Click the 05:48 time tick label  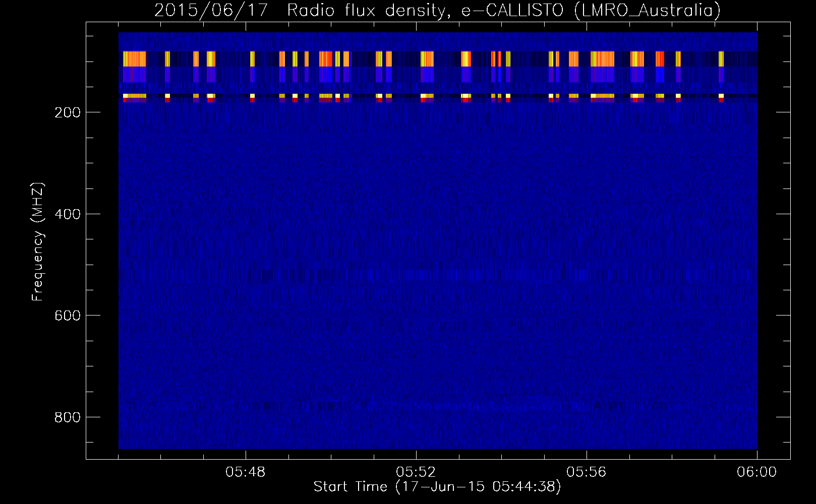coord(246,472)
